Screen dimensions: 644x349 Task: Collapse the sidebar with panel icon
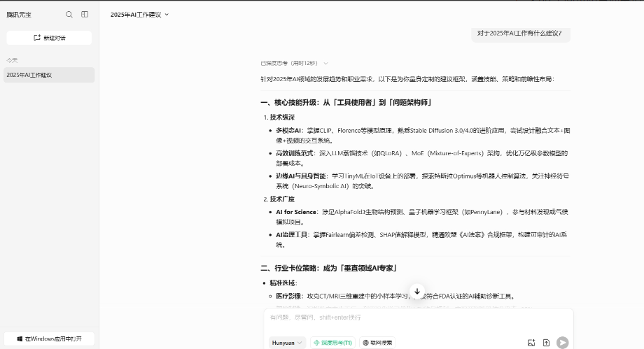85,15
